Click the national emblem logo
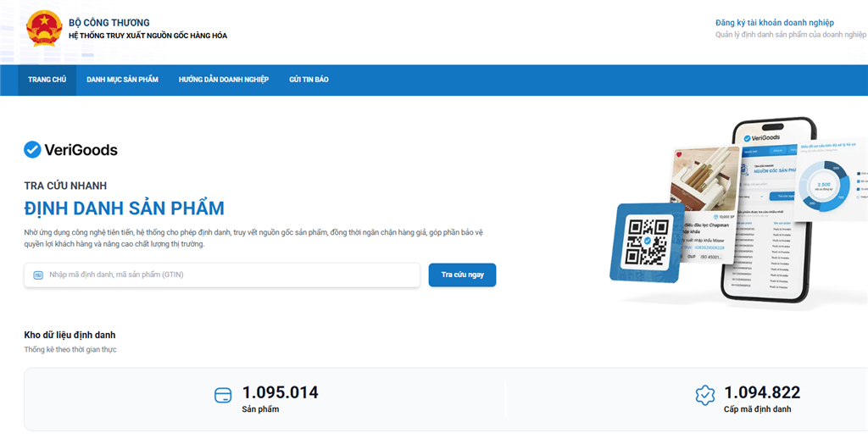This screenshot has height=439, width=868. coord(44,28)
